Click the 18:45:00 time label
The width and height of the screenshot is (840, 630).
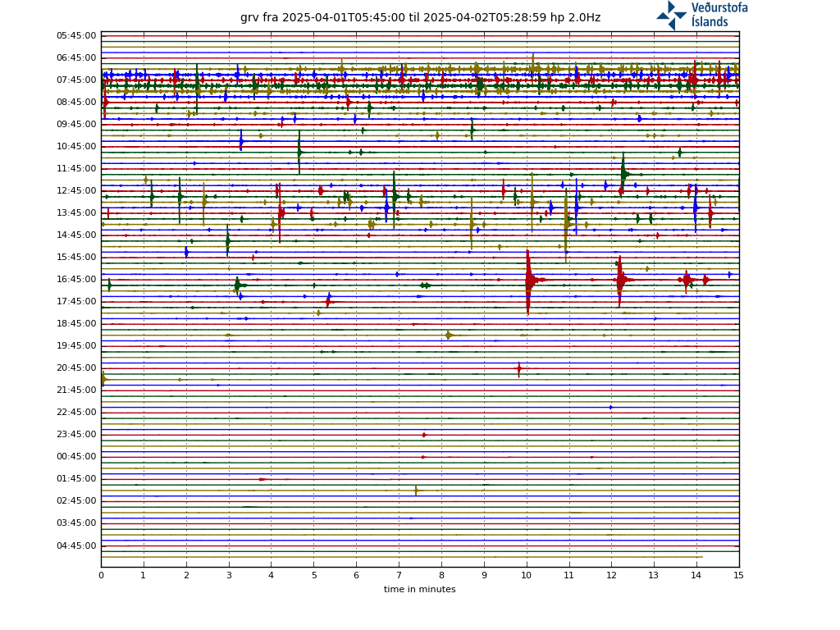click(76, 323)
